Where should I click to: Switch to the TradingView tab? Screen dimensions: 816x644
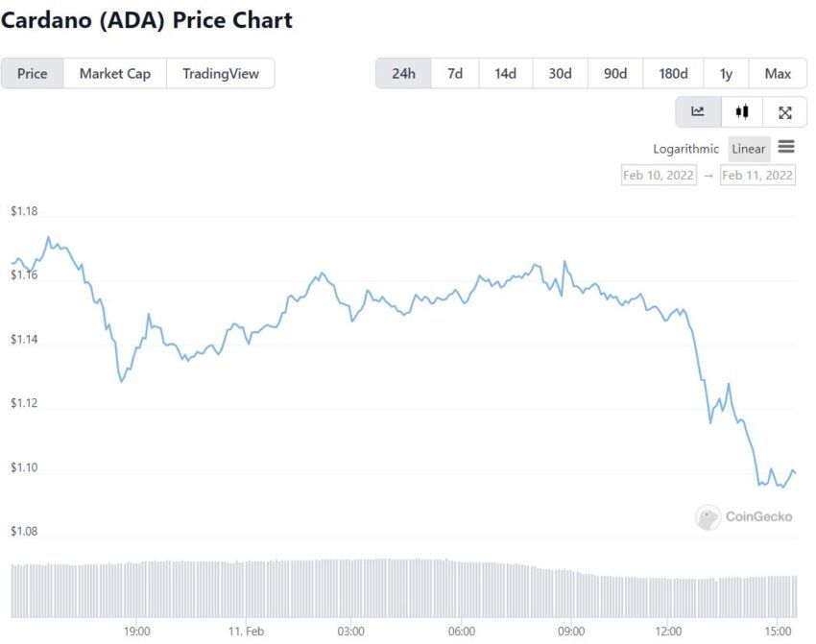click(221, 73)
